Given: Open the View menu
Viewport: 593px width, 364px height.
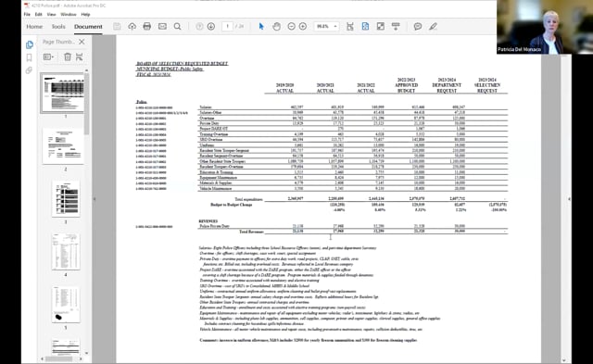Looking at the screenshot, I should [52, 15].
